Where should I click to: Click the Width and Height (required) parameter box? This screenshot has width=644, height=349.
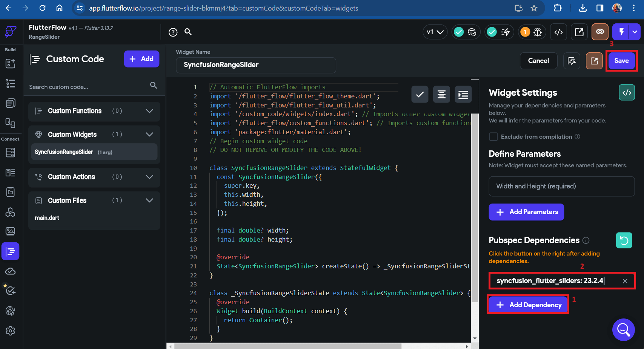pyautogui.click(x=561, y=187)
